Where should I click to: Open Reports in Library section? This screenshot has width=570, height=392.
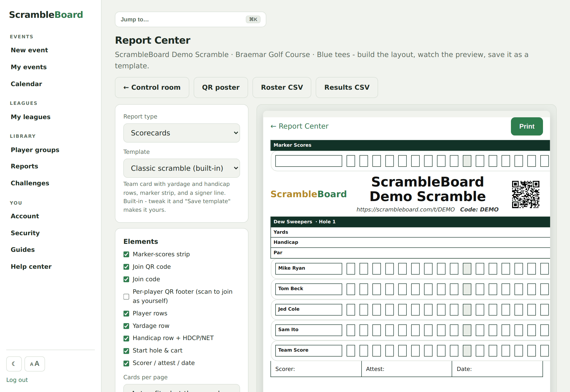point(25,166)
